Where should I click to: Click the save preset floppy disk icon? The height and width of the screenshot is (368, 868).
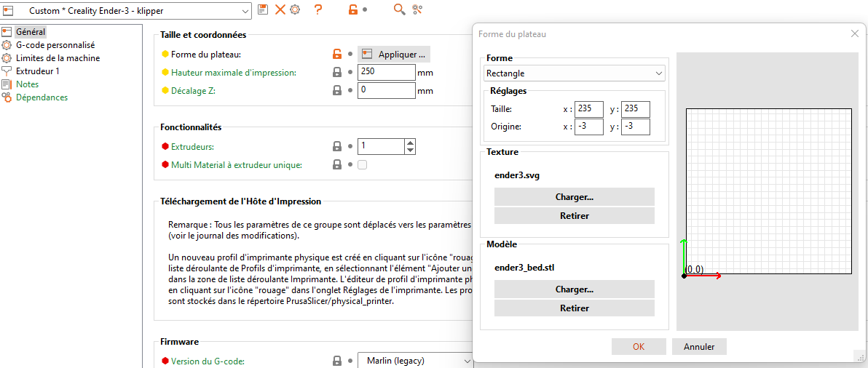coord(263,9)
